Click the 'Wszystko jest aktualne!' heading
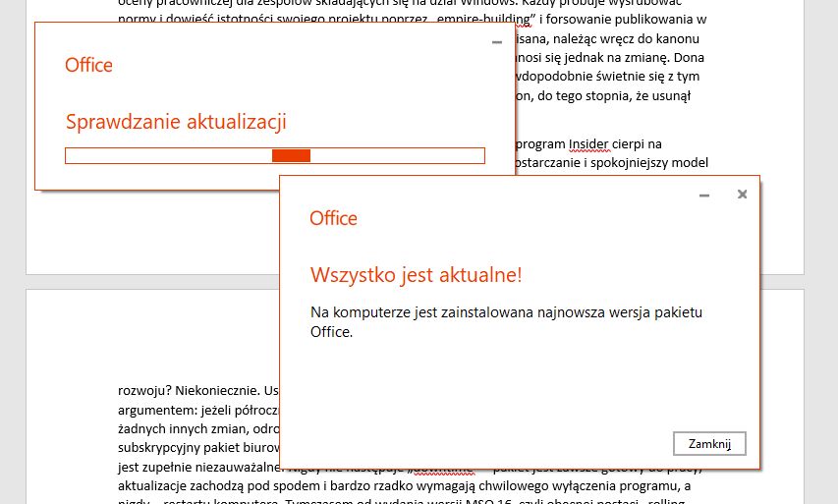 tap(416, 275)
